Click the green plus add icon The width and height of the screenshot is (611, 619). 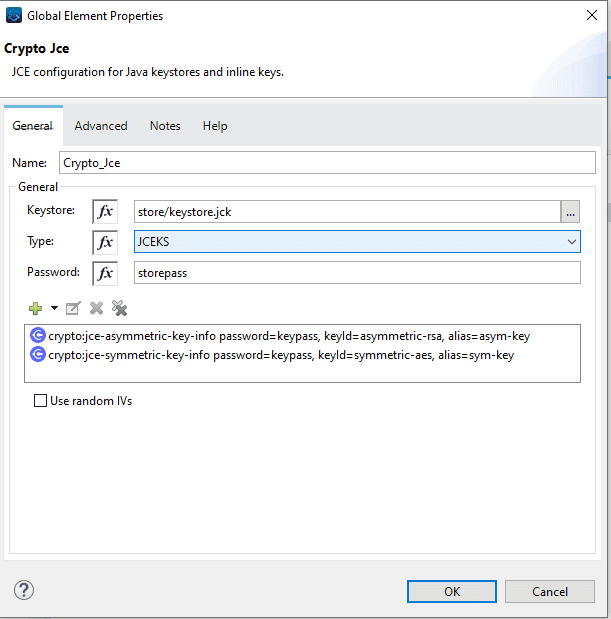(36, 308)
